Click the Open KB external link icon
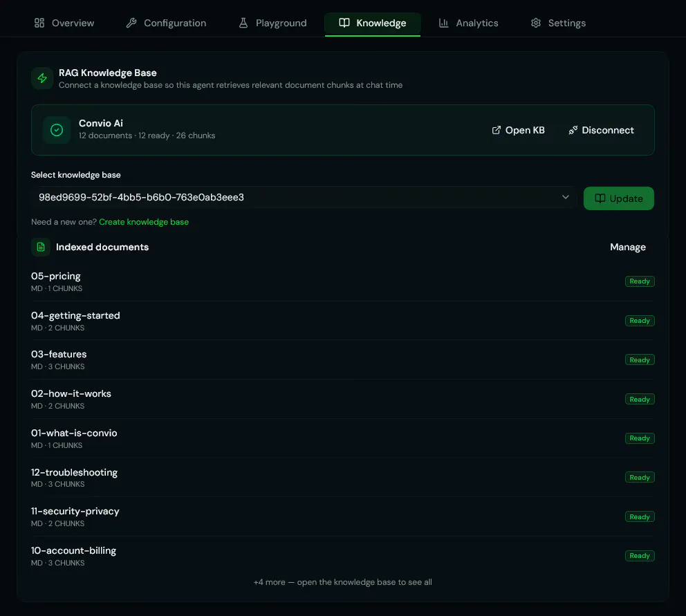This screenshot has height=616, width=686. [496, 131]
